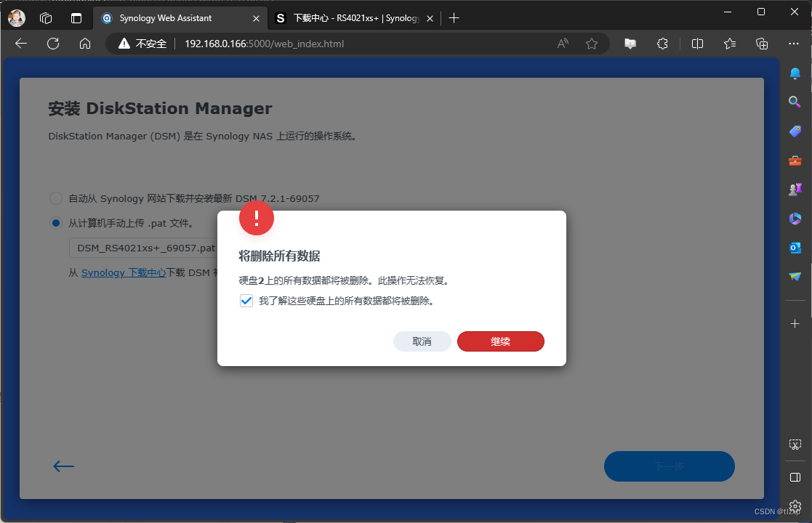Viewport: 812px width, 523px height.
Task: Click the user profile avatar
Action: tap(17, 18)
